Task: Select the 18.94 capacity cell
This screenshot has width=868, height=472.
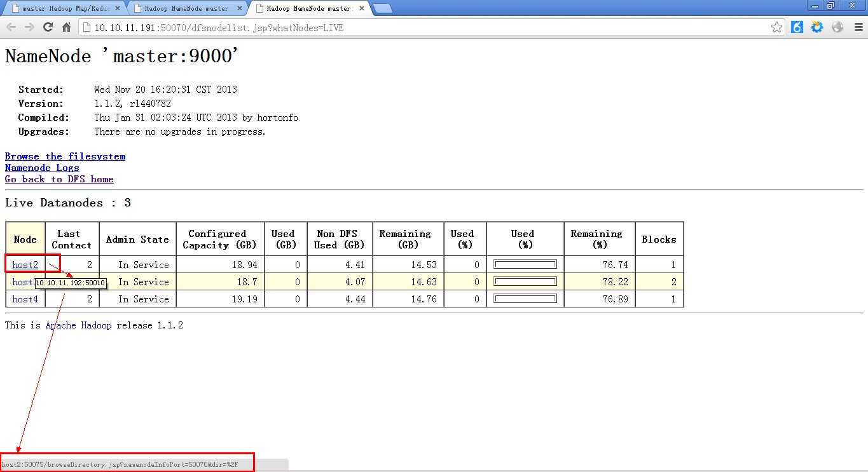Action: tap(220, 264)
